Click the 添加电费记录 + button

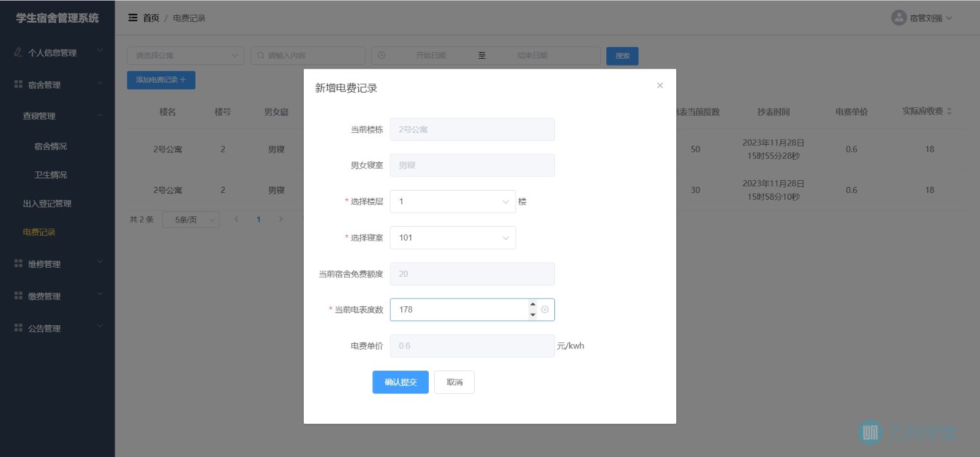[161, 80]
